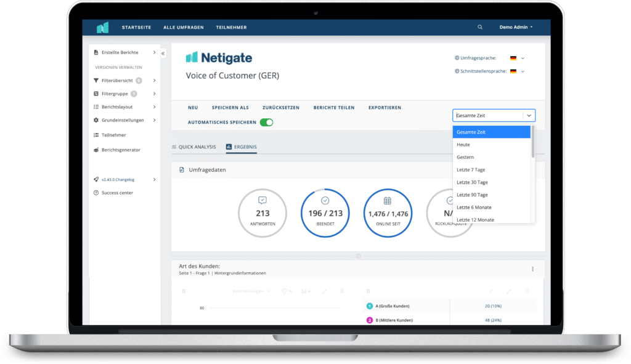Click the add section plus icon below Umfragedaten

coord(358,256)
